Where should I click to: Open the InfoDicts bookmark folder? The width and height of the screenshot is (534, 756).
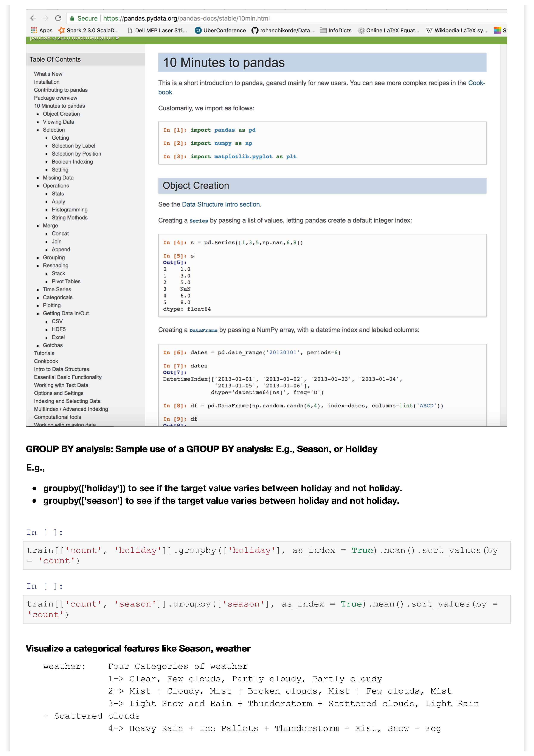pos(336,31)
